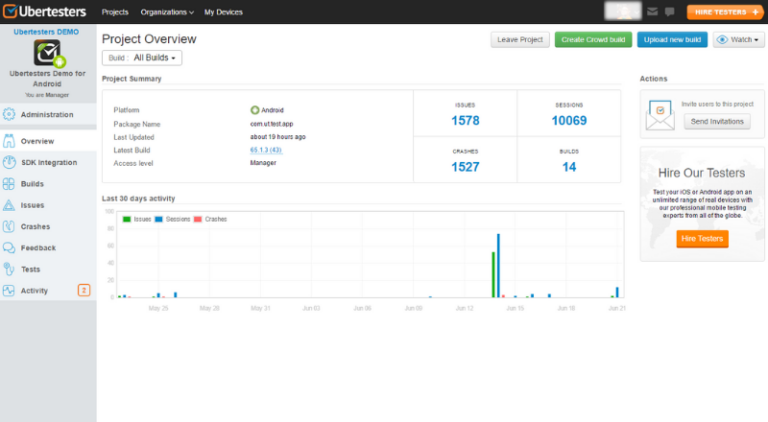Open the Administration gear icon
The height and width of the screenshot is (422, 768).
10,115
